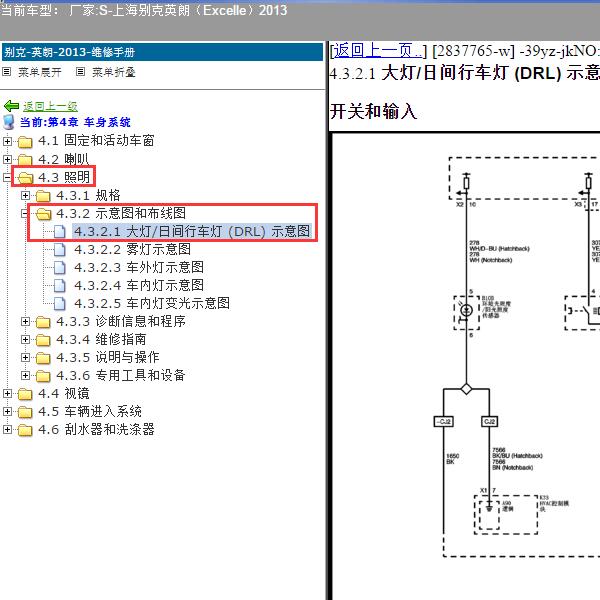Open 4.3.3 诊断信息和程序 tree item

tap(121, 321)
